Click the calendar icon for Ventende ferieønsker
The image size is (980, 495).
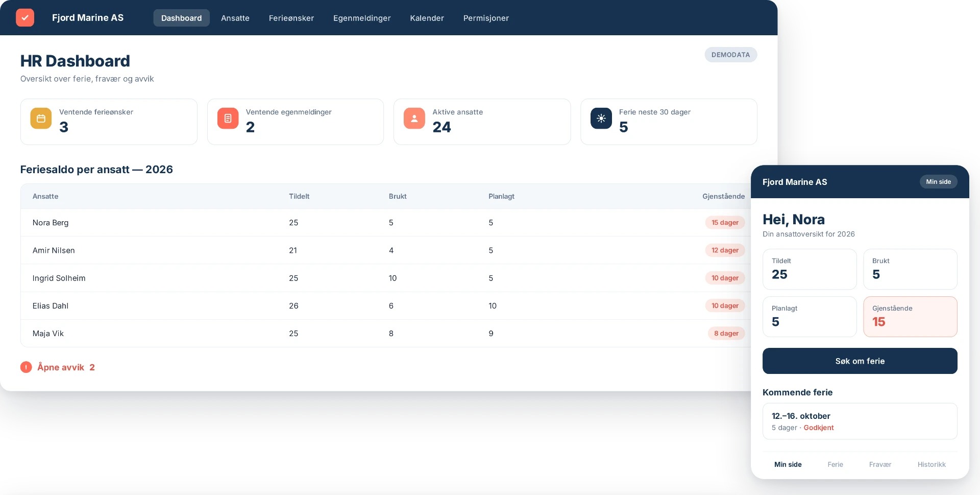pyautogui.click(x=41, y=119)
